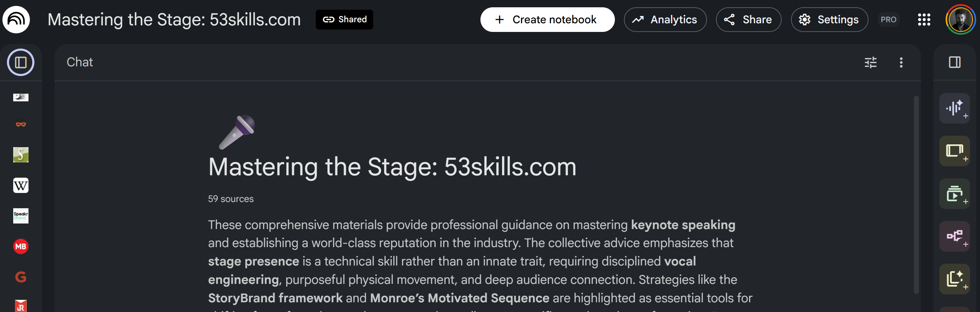This screenshot has width=980, height=312.
Task: Create a Video Overview from the studio sidebar
Action: point(954,194)
